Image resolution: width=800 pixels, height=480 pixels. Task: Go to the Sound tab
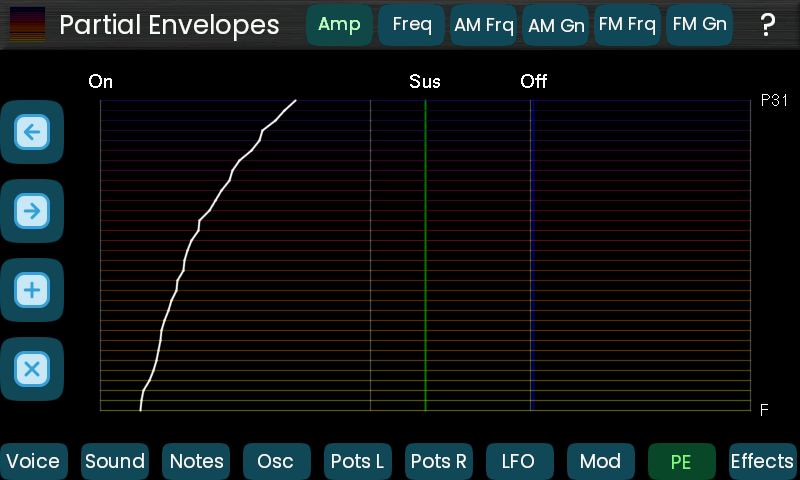point(114,461)
